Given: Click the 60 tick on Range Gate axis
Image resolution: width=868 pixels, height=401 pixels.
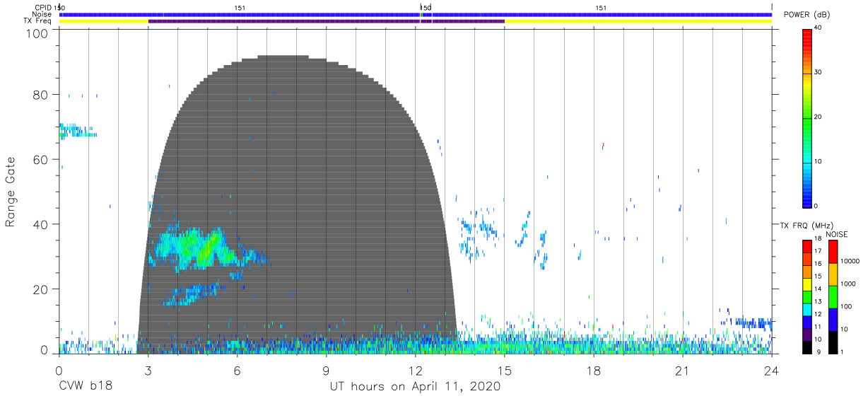Looking at the screenshot, I should tap(41, 159).
